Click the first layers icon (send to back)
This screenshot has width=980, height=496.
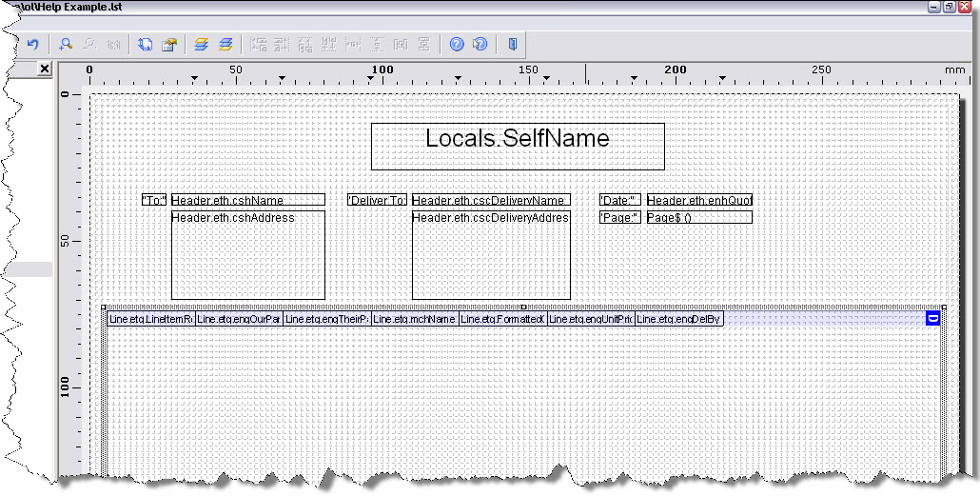[201, 45]
